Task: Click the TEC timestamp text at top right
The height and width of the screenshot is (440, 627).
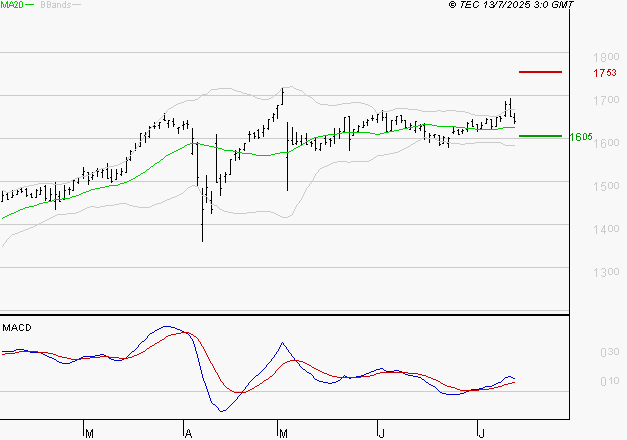Action: click(x=512, y=6)
